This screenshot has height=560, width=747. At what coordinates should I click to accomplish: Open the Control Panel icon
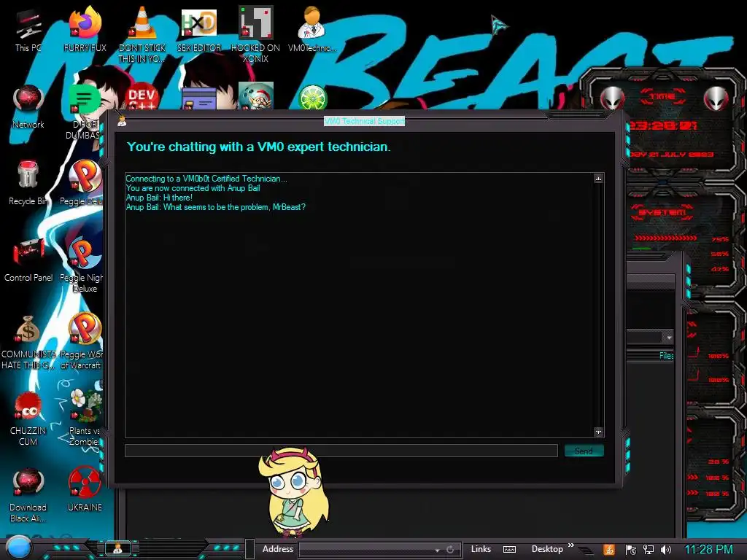(x=28, y=260)
